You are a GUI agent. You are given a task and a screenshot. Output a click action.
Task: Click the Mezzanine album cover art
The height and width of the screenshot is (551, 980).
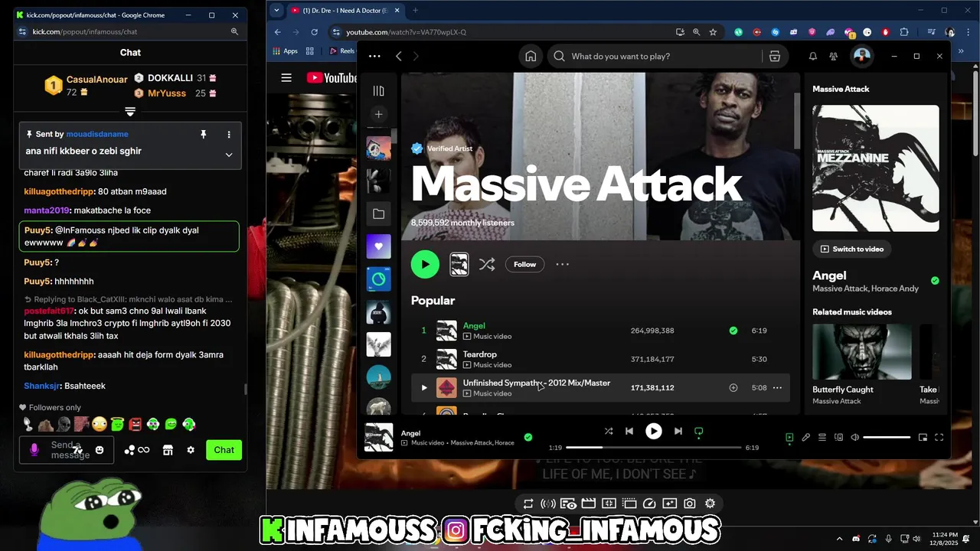pos(876,168)
